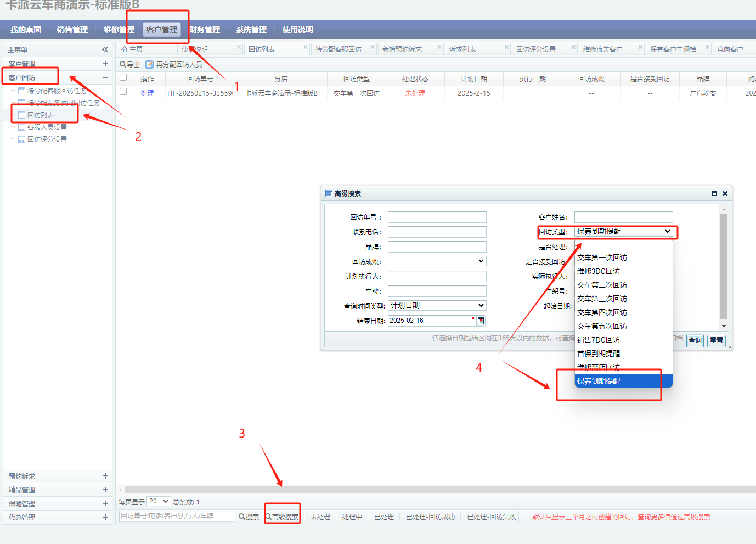Collapse the main menu sidebar chevron
This screenshot has width=756, height=544.
click(105, 49)
